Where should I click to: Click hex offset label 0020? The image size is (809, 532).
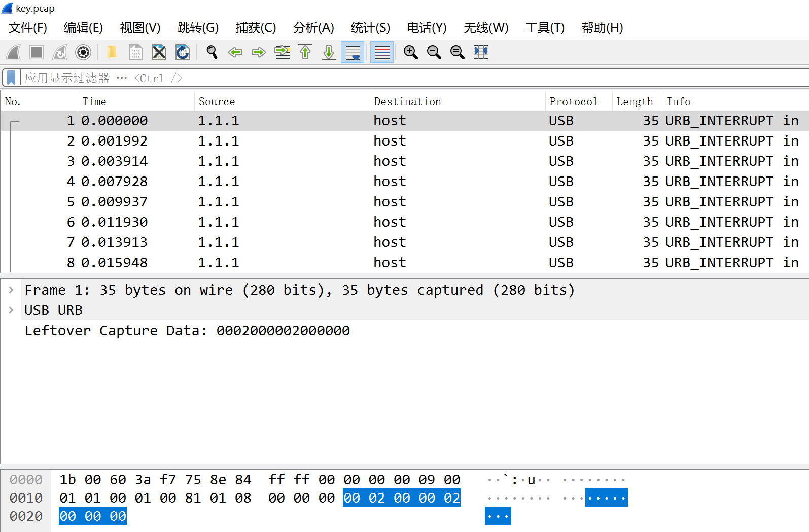tap(26, 516)
